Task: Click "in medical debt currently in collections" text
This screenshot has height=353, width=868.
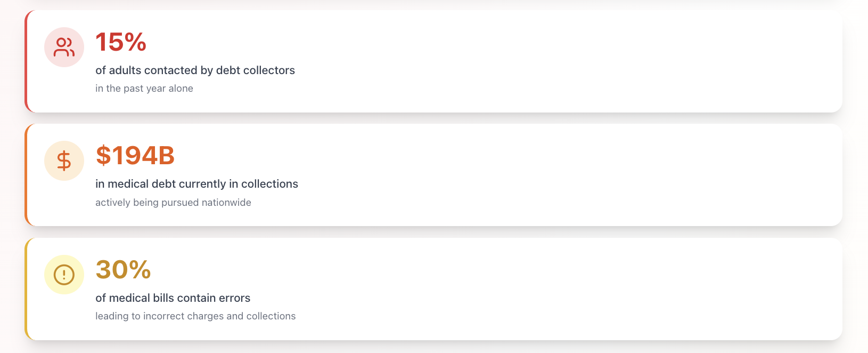Action: 196,184
